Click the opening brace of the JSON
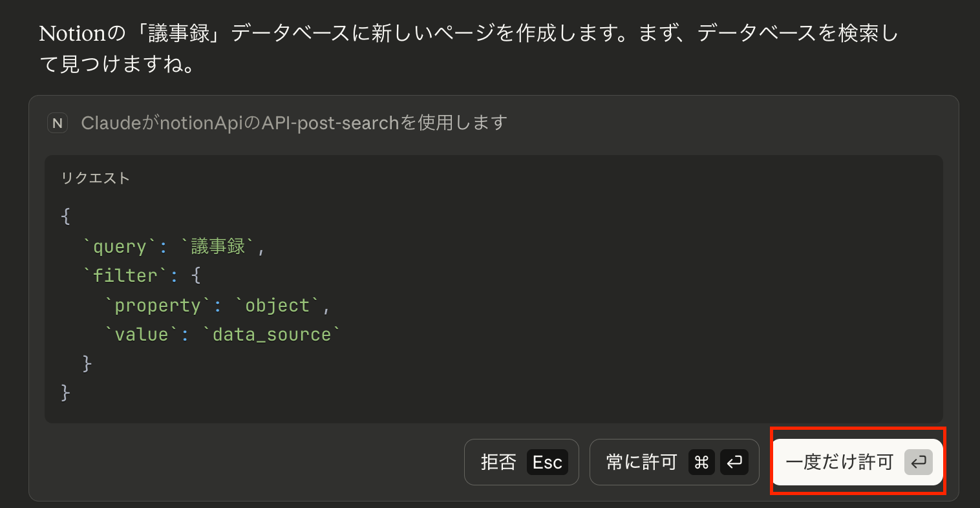 click(65, 216)
